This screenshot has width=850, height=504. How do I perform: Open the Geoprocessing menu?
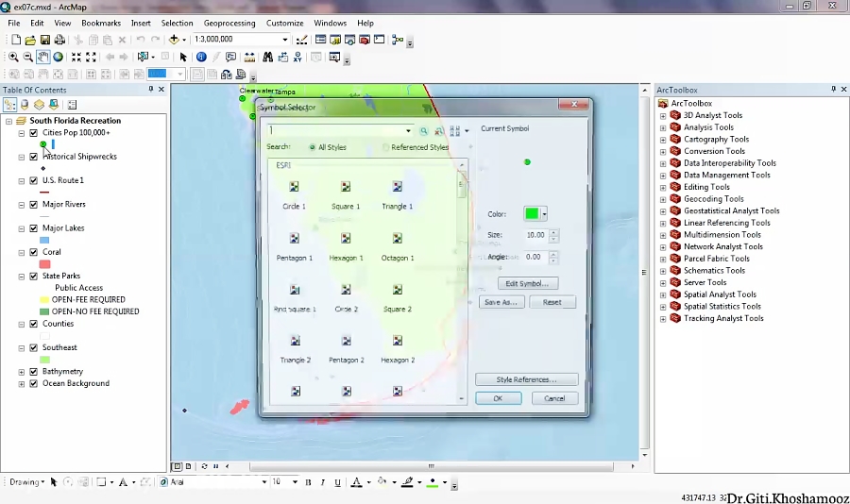pos(229,23)
